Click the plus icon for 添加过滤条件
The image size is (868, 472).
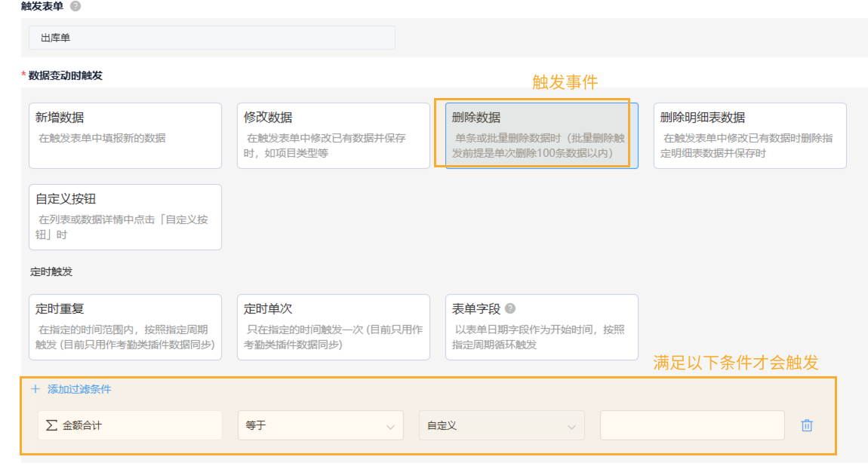[35, 389]
